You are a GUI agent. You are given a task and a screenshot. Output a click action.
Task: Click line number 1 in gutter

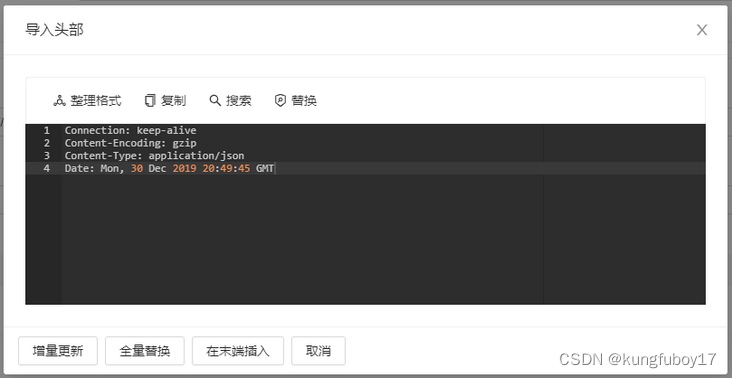[x=46, y=130]
